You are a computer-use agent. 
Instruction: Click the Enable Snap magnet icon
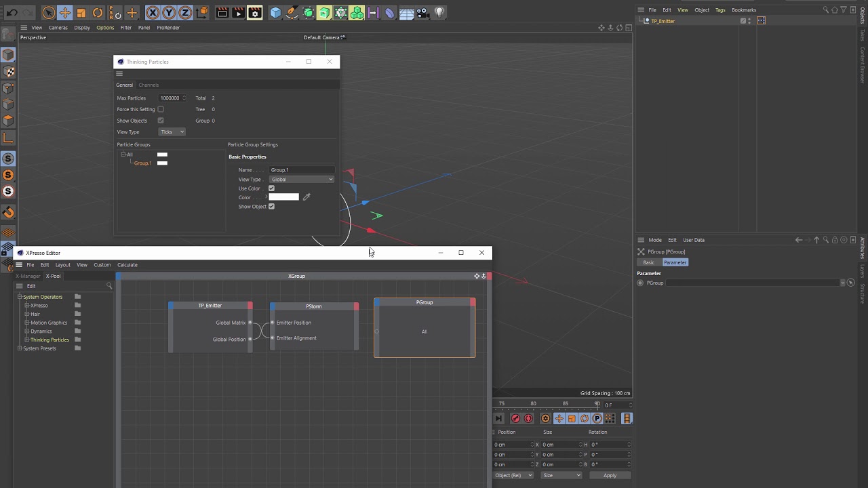8,212
